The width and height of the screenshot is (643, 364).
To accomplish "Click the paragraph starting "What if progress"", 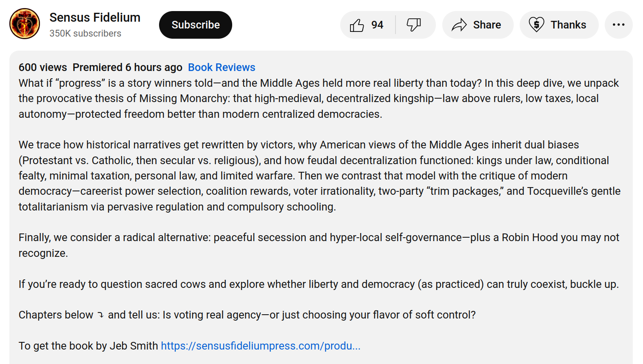I will click(298, 99).
